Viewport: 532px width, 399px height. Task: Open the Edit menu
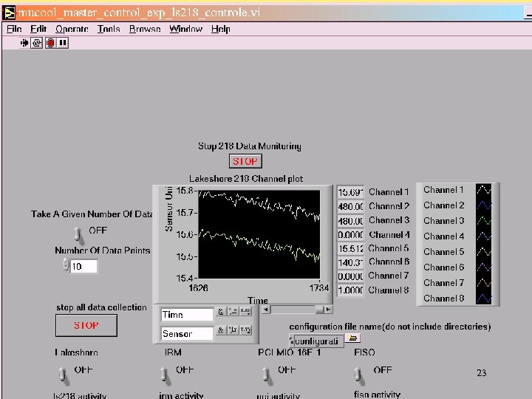point(38,29)
